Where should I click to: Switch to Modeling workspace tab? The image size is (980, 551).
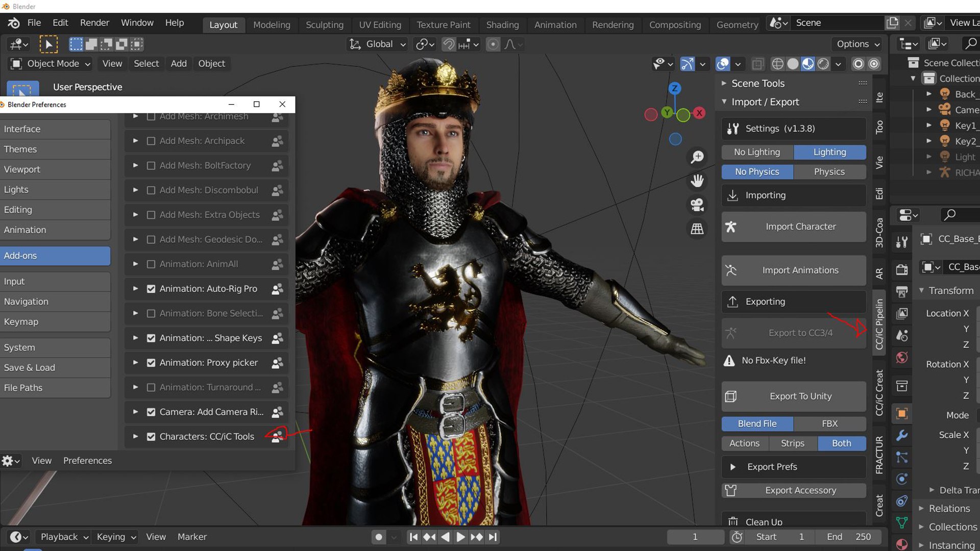[272, 24]
